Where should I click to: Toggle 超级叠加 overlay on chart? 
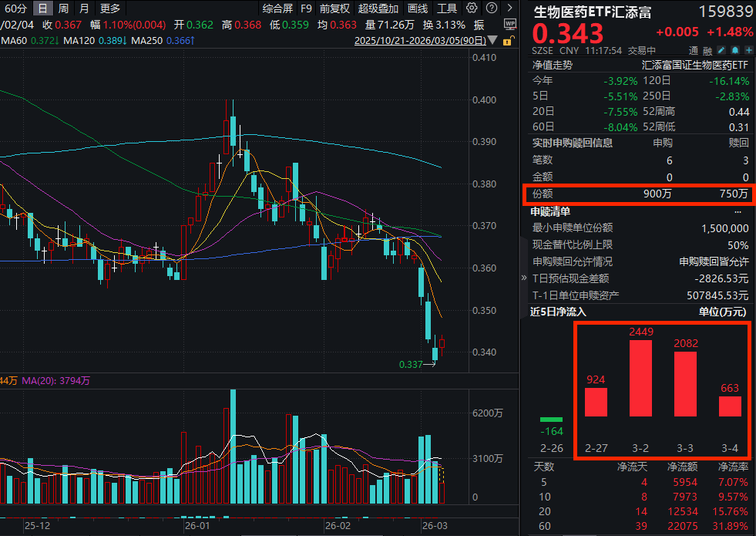(x=378, y=8)
